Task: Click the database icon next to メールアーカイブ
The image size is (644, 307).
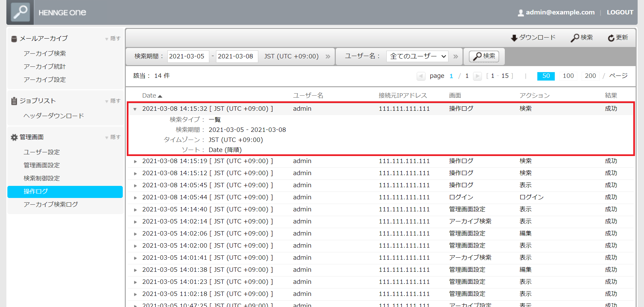Action: click(14, 39)
